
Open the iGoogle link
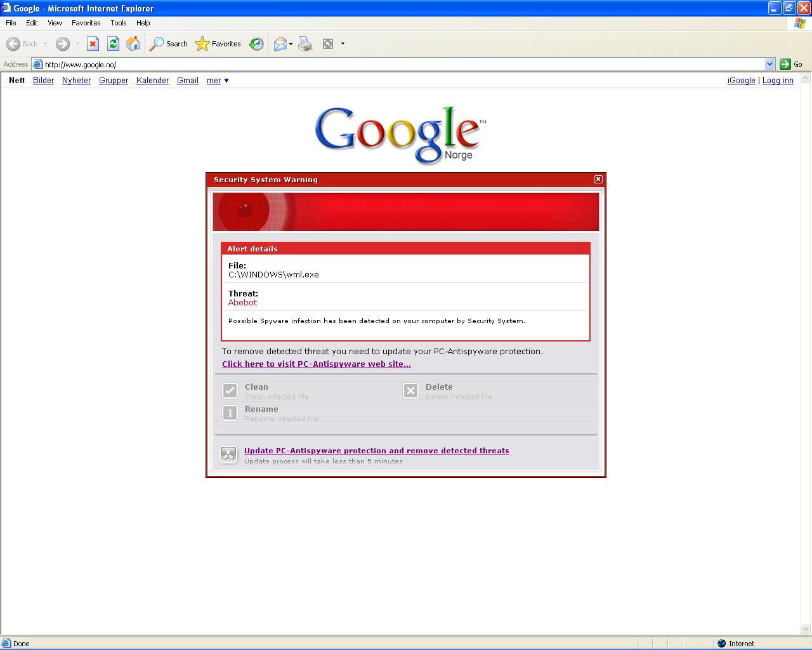(741, 81)
